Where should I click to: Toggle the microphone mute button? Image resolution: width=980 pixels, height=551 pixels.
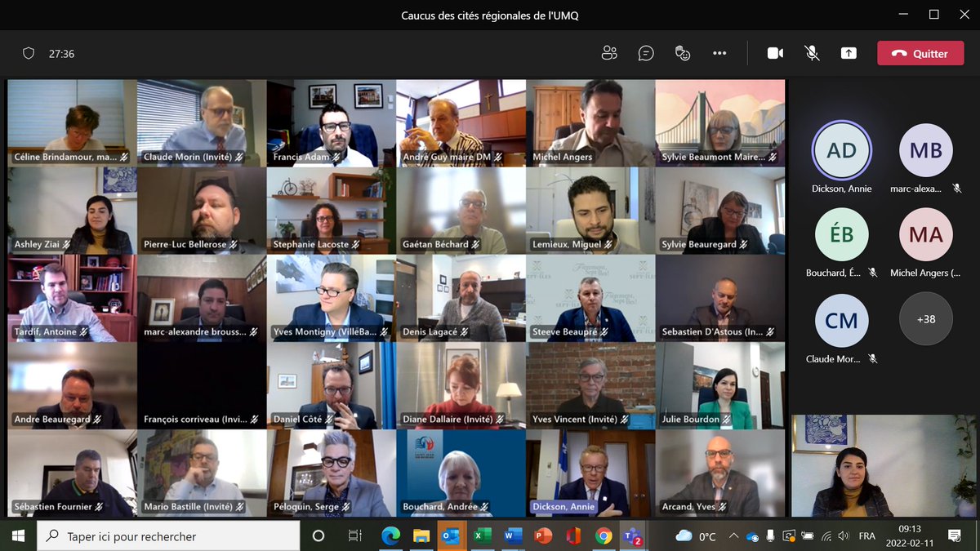[x=812, y=53]
